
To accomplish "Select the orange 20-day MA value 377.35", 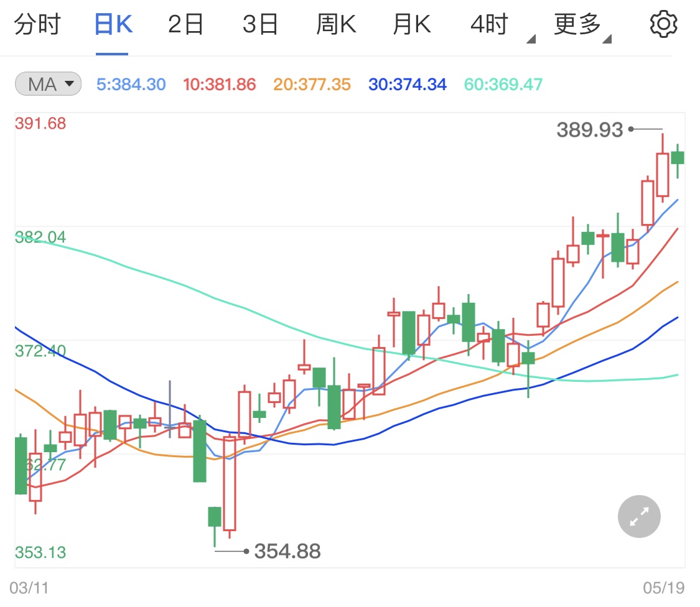I will point(311,85).
